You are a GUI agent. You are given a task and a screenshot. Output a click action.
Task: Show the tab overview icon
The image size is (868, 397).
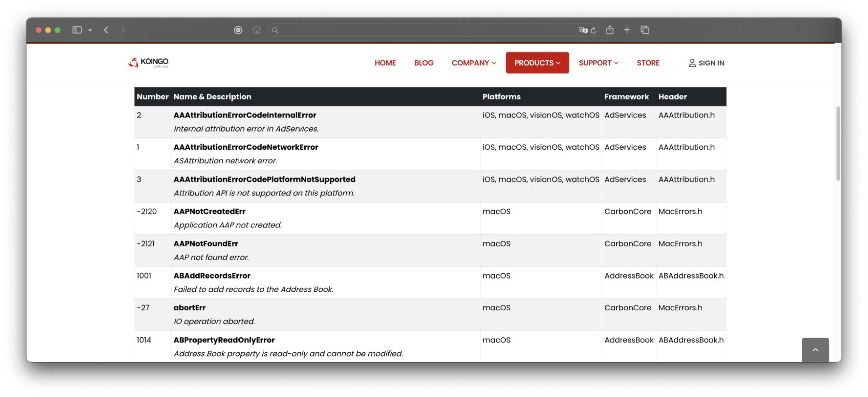click(x=645, y=30)
